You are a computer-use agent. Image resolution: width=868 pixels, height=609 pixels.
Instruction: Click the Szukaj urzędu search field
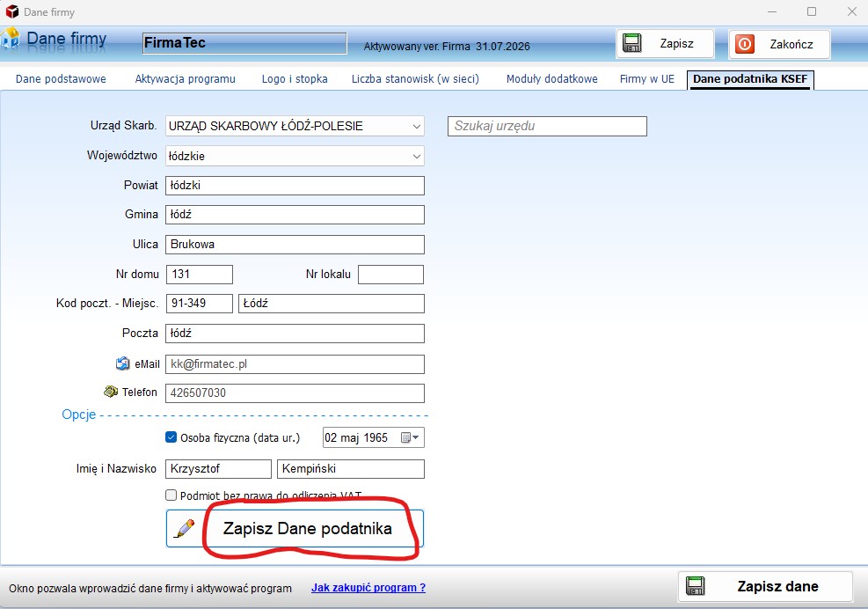point(547,126)
